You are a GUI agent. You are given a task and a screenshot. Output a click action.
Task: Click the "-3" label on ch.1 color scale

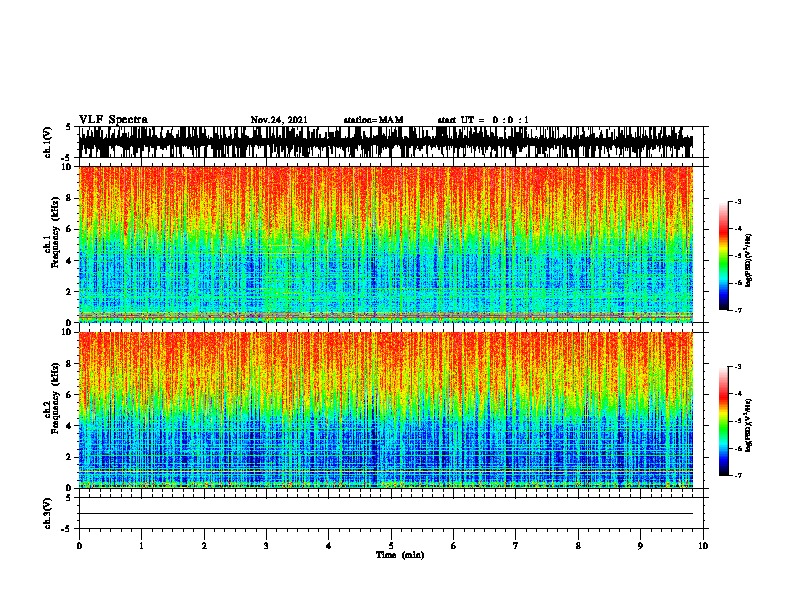[738, 202]
